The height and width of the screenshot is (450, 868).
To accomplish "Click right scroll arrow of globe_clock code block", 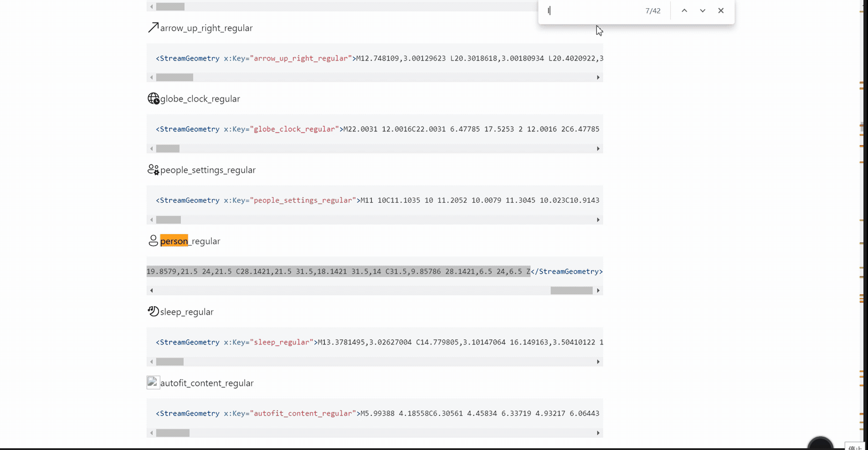I will pos(598,148).
